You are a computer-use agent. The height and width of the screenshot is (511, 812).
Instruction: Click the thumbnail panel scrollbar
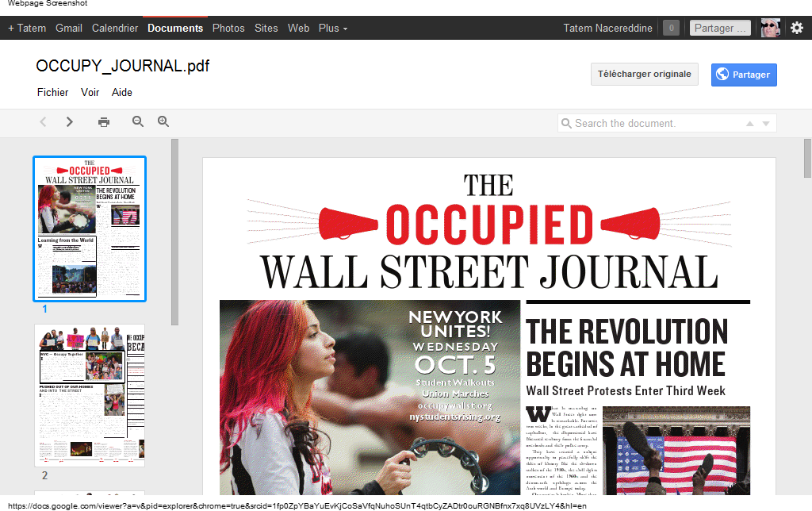point(174,232)
